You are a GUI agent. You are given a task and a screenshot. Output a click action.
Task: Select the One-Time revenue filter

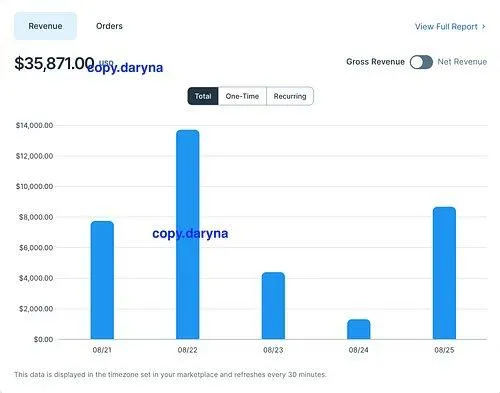[242, 96]
